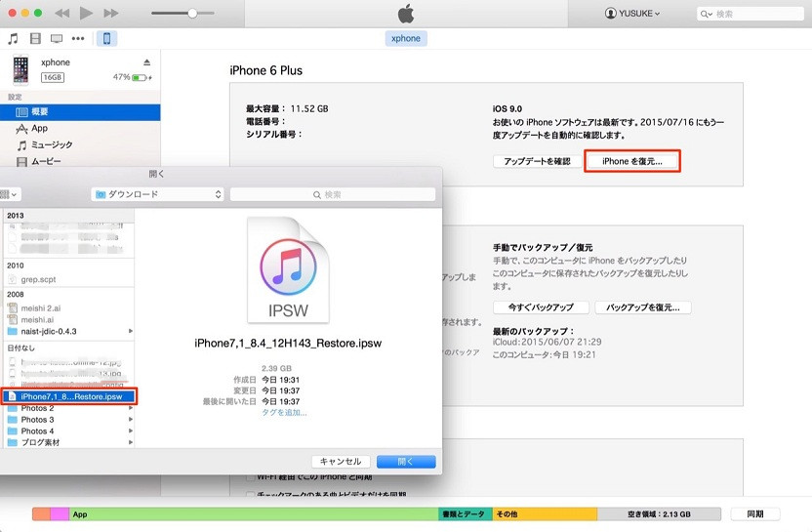This screenshot has width=812, height=532.
Task: Click アップデートを確認 button
Action: tap(537, 161)
